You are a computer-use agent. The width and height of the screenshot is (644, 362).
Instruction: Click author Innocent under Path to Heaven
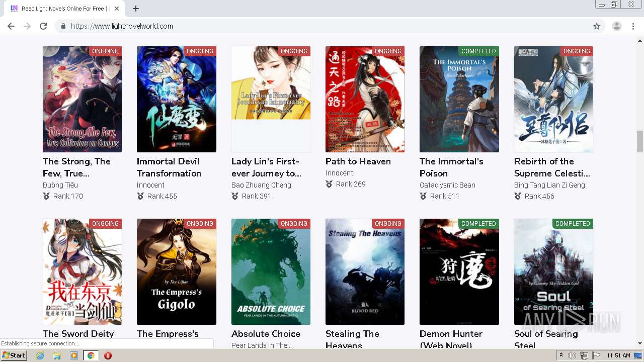click(339, 173)
